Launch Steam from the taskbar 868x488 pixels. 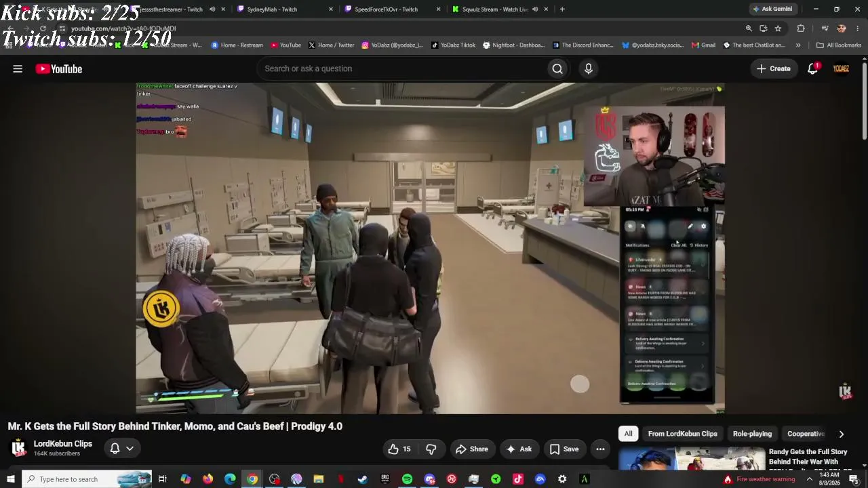click(x=363, y=479)
